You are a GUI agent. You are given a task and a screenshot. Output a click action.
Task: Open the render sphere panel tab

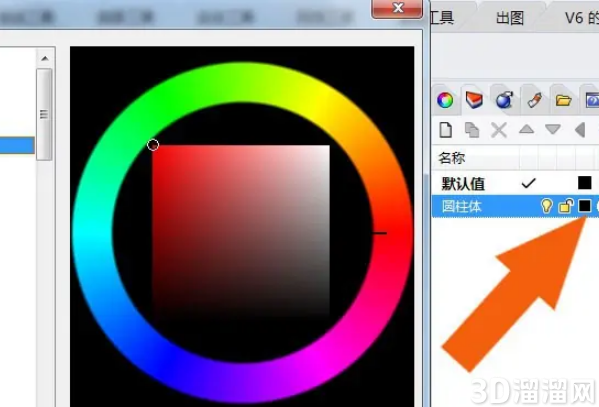(505, 100)
